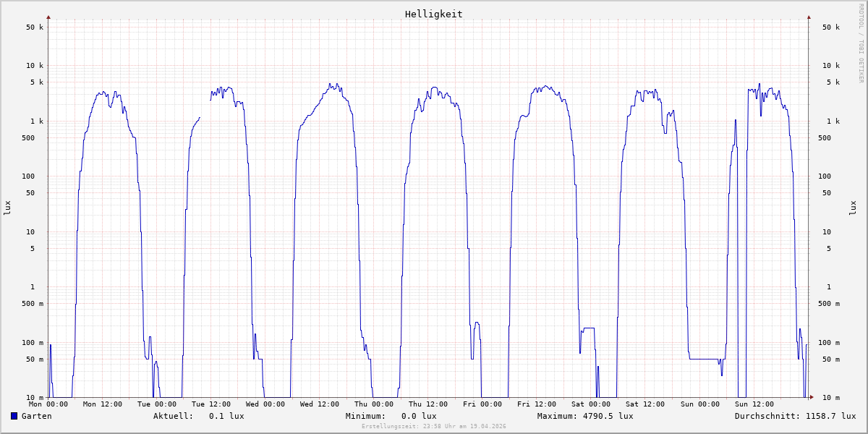Click the Minimum 0.0 lux value

click(x=419, y=416)
